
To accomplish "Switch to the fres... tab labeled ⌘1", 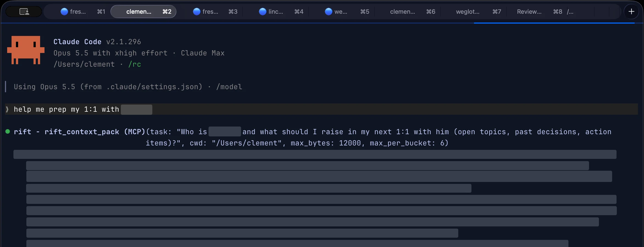I will pyautogui.click(x=77, y=12).
